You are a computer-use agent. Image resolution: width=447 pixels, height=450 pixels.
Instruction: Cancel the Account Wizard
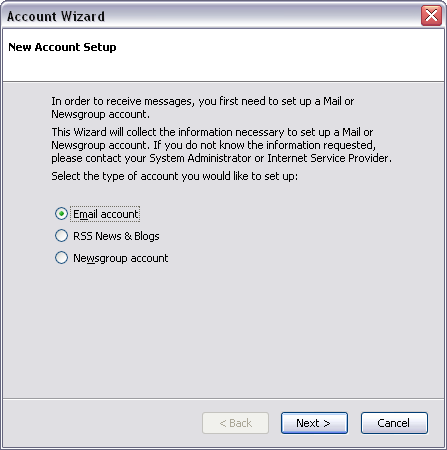click(x=394, y=423)
